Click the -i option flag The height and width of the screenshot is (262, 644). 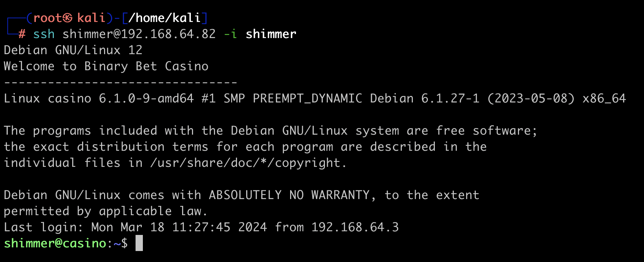230,34
